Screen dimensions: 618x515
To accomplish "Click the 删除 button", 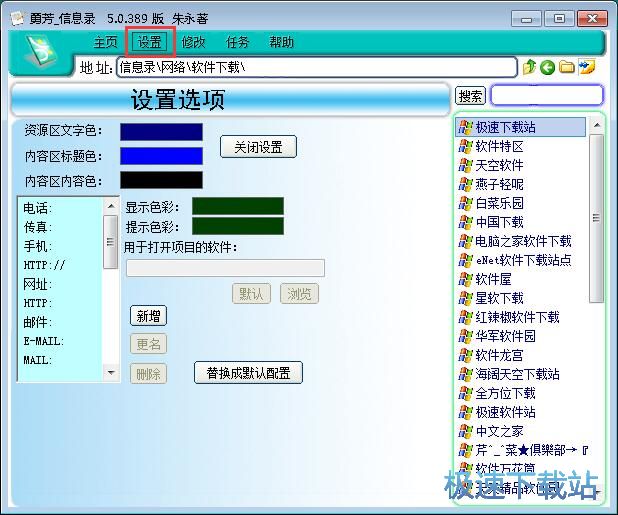I will (148, 373).
